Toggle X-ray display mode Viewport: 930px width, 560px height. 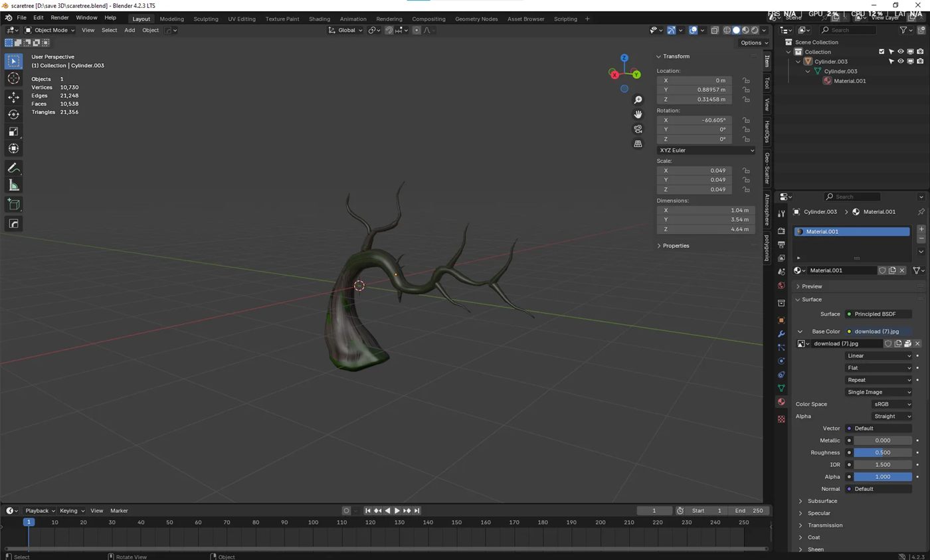(715, 30)
